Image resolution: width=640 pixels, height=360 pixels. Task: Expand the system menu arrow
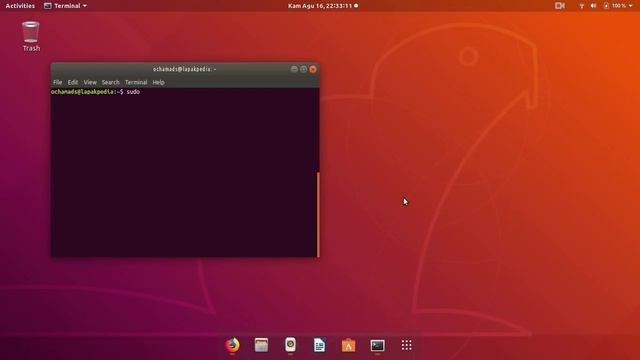point(631,6)
